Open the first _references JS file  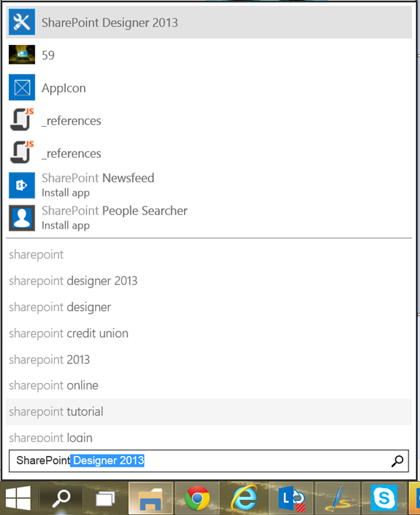pos(21,120)
